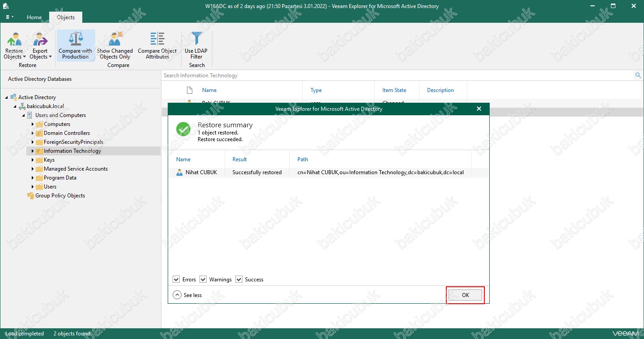Uncheck the Success checkbox
This screenshot has height=339, width=644.
click(239, 280)
